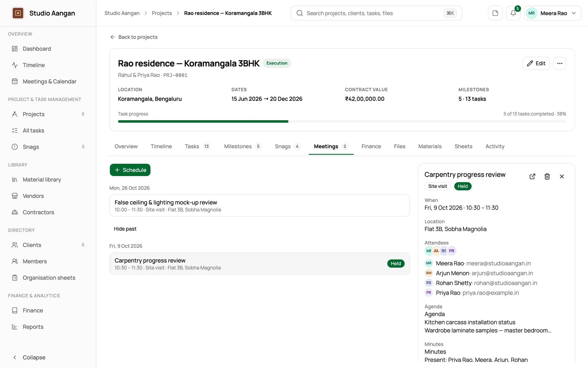Go back to projects
Image resolution: width=588 pixels, height=368 pixels.
pyautogui.click(x=134, y=37)
